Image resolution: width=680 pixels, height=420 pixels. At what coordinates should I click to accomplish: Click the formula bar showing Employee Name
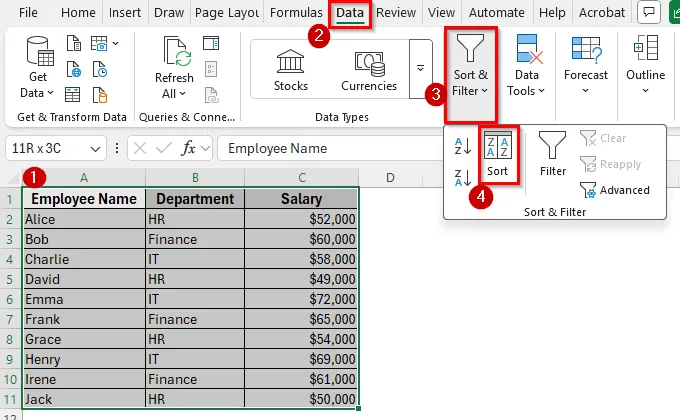pyautogui.click(x=330, y=148)
